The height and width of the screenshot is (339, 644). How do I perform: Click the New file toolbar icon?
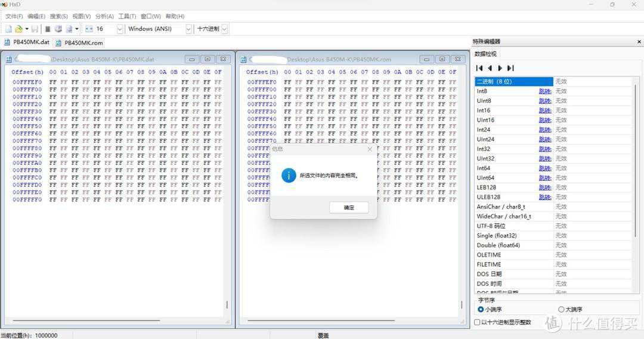(8, 29)
